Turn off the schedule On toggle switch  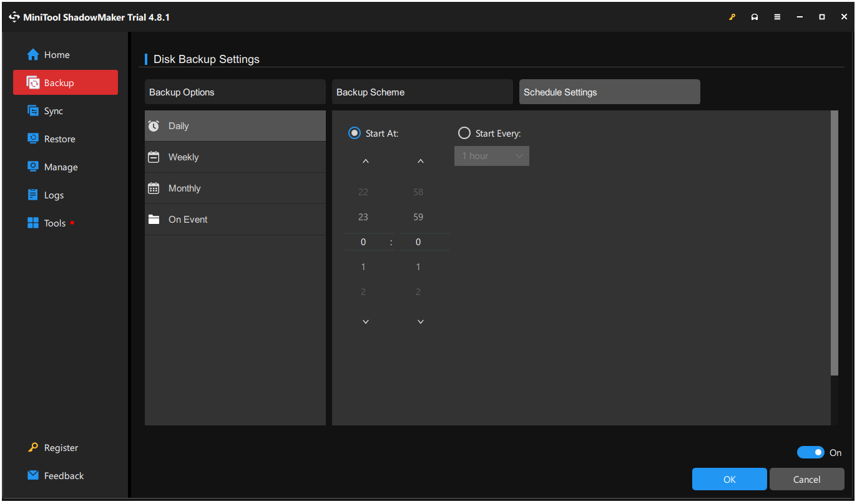point(811,452)
